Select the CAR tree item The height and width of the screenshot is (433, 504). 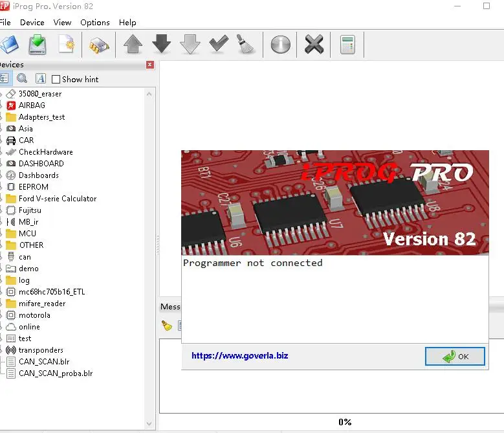pyautogui.click(x=26, y=140)
